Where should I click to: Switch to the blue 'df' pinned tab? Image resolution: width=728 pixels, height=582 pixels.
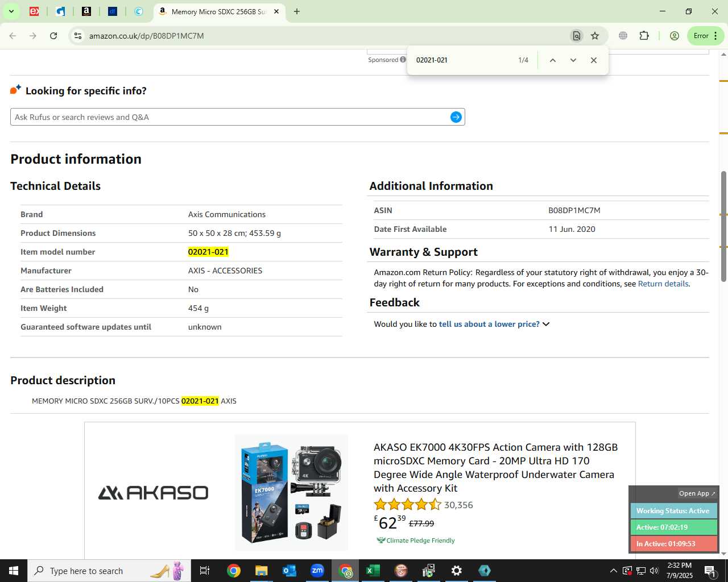[113, 11]
